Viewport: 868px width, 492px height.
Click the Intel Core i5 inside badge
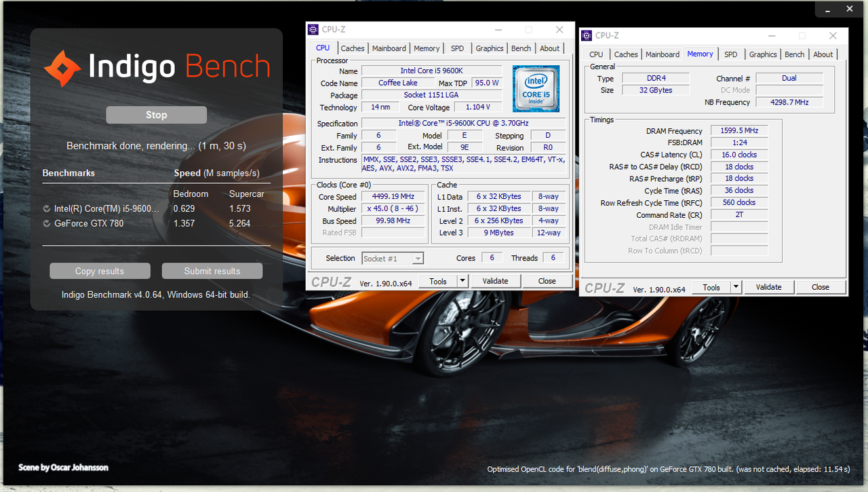click(x=536, y=89)
